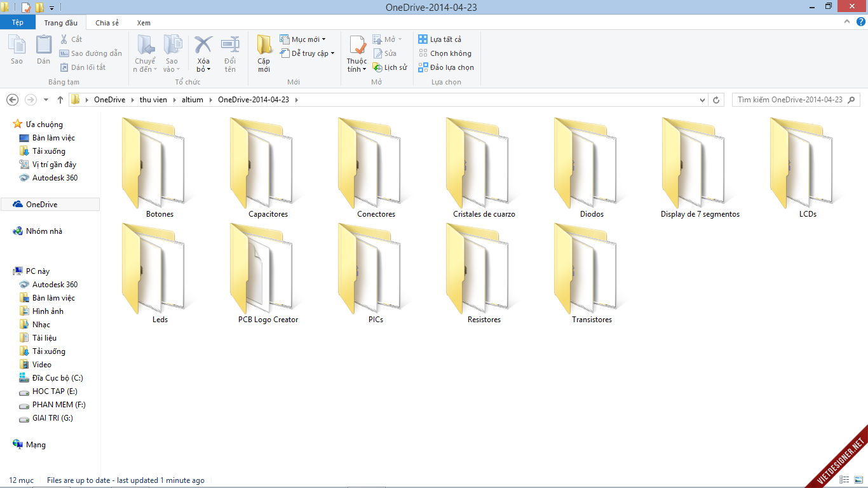Viewport: 868px width, 488px height.
Task: Click altium in the address breadcrumb
Action: 192,100
